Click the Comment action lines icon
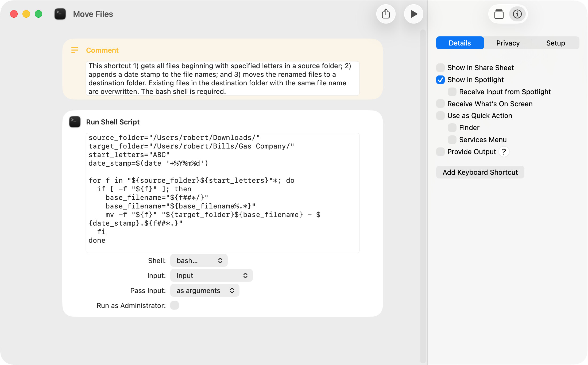 (x=75, y=50)
